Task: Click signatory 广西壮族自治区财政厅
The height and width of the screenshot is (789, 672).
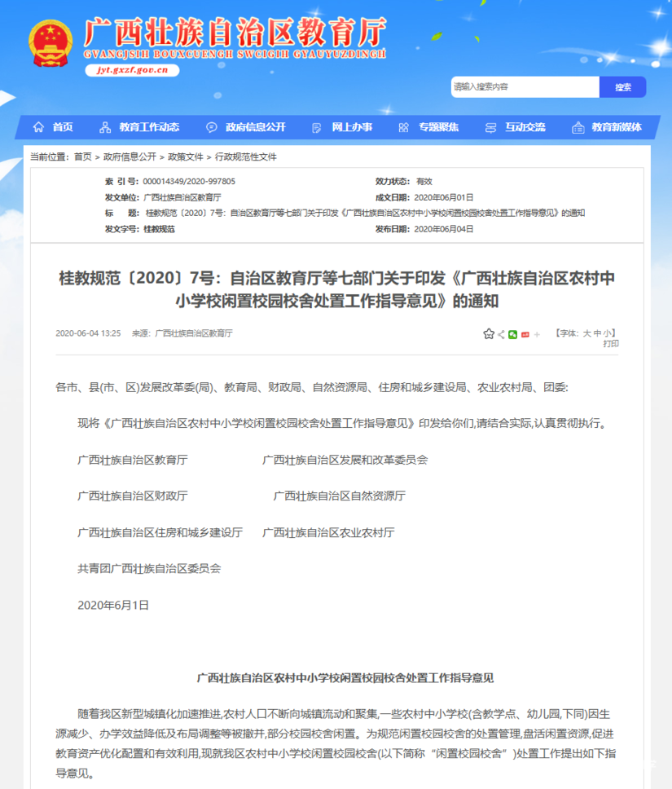Action: point(133,496)
